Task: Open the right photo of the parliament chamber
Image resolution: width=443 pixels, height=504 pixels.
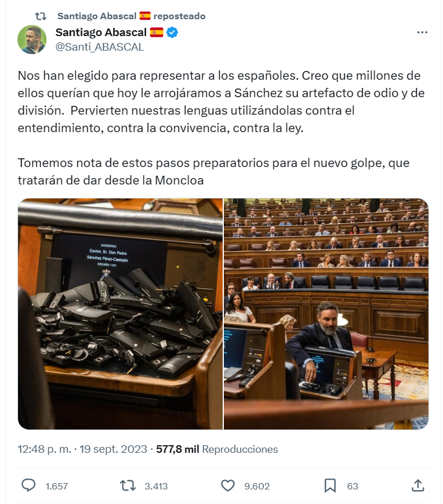Action: point(326,314)
